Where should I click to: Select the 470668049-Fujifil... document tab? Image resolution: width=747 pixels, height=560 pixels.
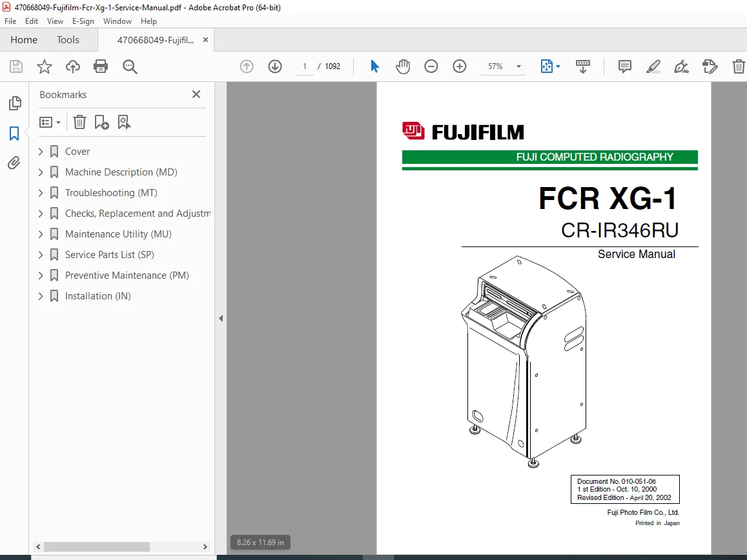click(x=156, y=40)
